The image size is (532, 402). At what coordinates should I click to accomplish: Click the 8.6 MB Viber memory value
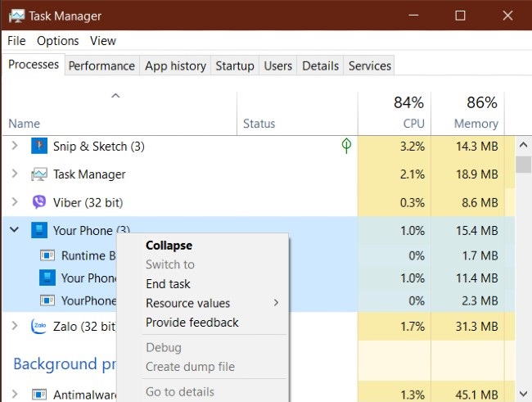point(480,203)
